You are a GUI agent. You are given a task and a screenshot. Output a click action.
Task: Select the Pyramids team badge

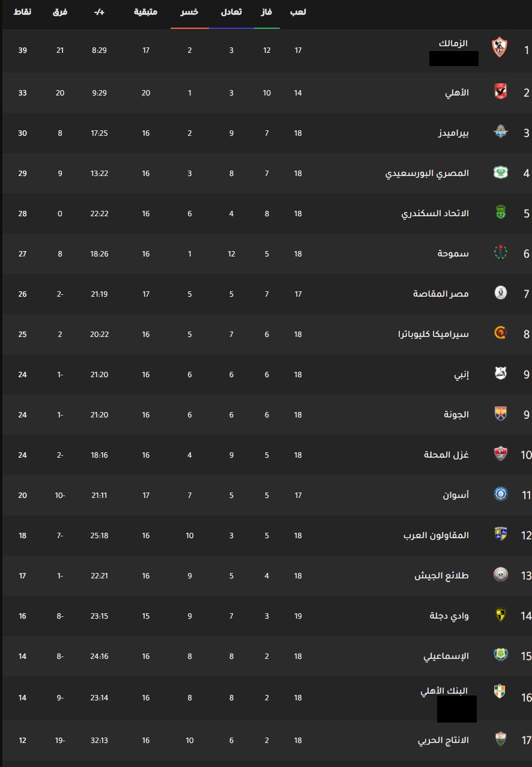500,133
